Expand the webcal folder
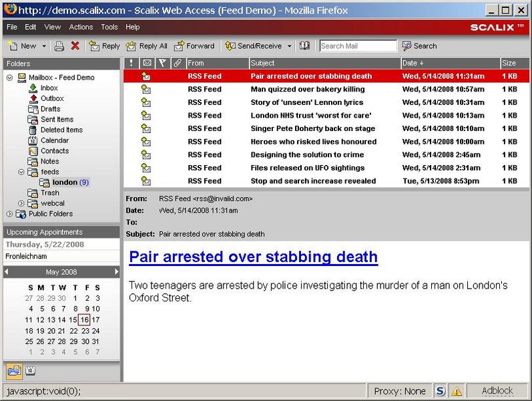This screenshot has width=532, height=401. coord(21,203)
